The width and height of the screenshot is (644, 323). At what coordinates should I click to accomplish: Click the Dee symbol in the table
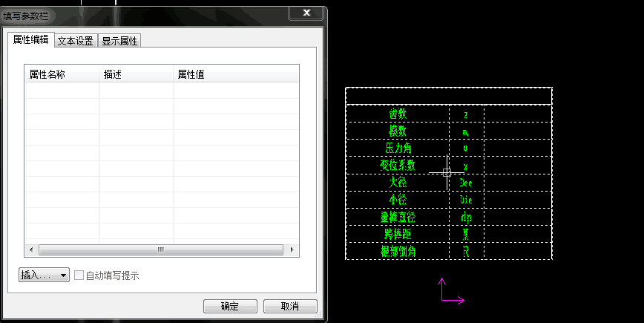tap(466, 183)
